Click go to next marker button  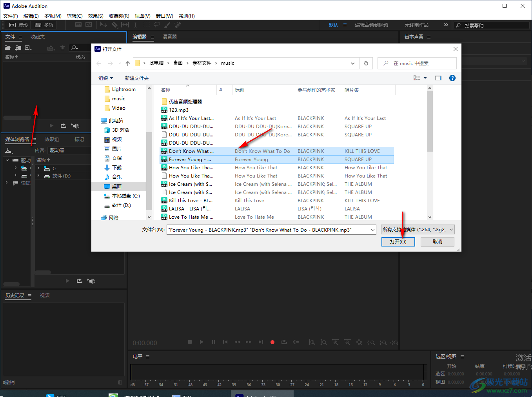point(261,342)
